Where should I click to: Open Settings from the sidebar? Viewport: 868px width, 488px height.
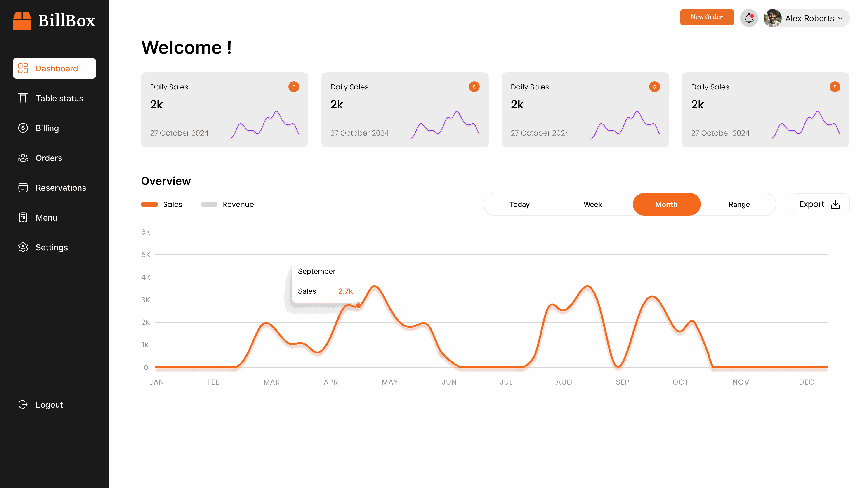[54, 247]
